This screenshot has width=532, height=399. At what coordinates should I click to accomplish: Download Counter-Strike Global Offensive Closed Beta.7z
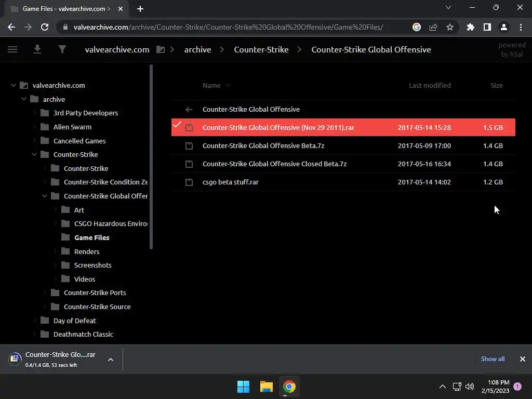[274, 164]
